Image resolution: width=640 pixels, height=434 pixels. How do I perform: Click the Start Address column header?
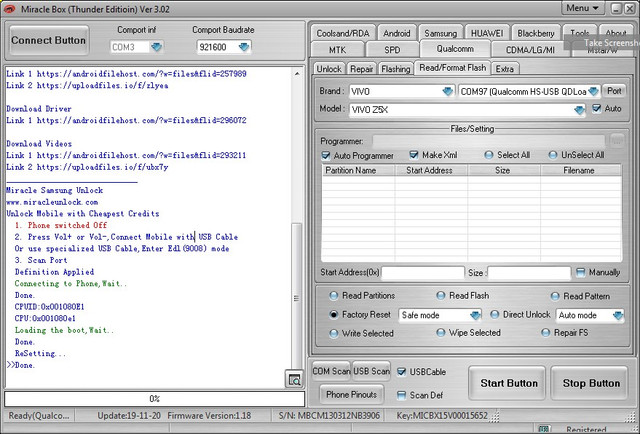pos(431,170)
